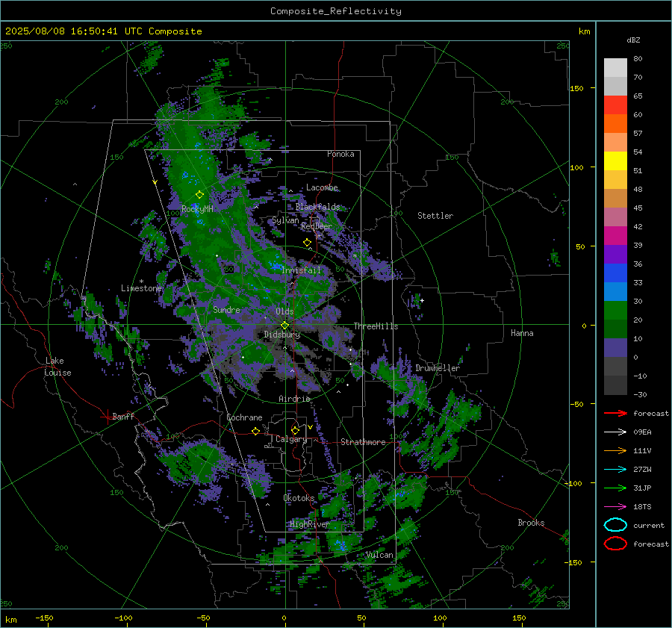
Task: Click the yellow diamond marker below RedDeer
Action: coord(307,243)
